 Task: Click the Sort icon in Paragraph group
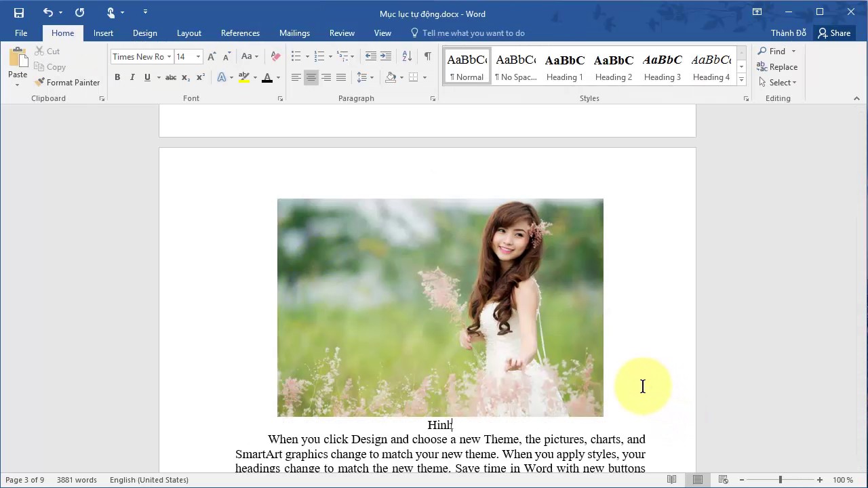407,56
